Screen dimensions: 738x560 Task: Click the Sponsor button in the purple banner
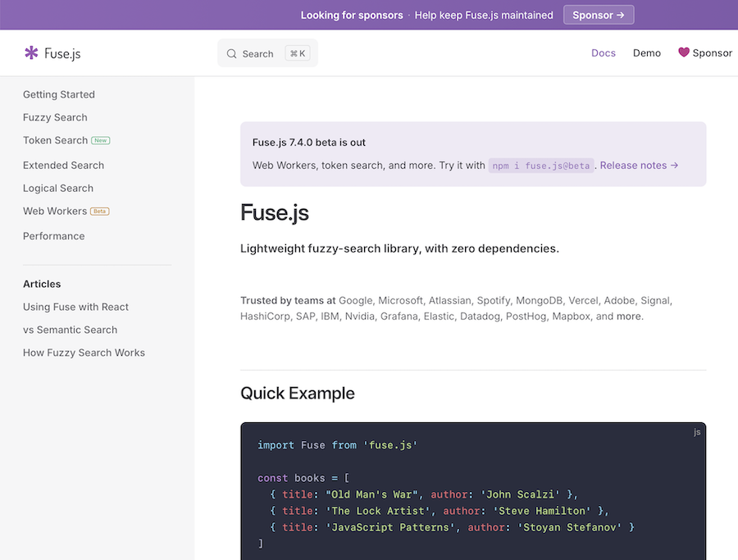(599, 15)
